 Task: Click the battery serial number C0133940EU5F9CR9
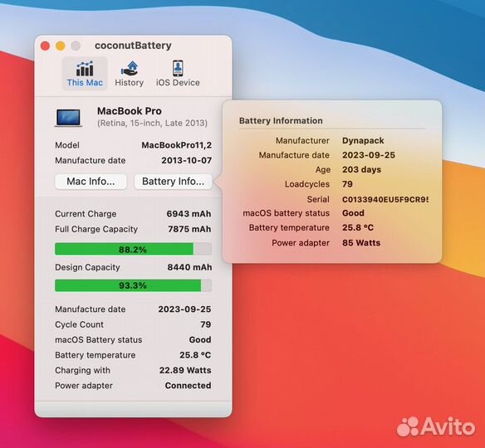(x=385, y=200)
